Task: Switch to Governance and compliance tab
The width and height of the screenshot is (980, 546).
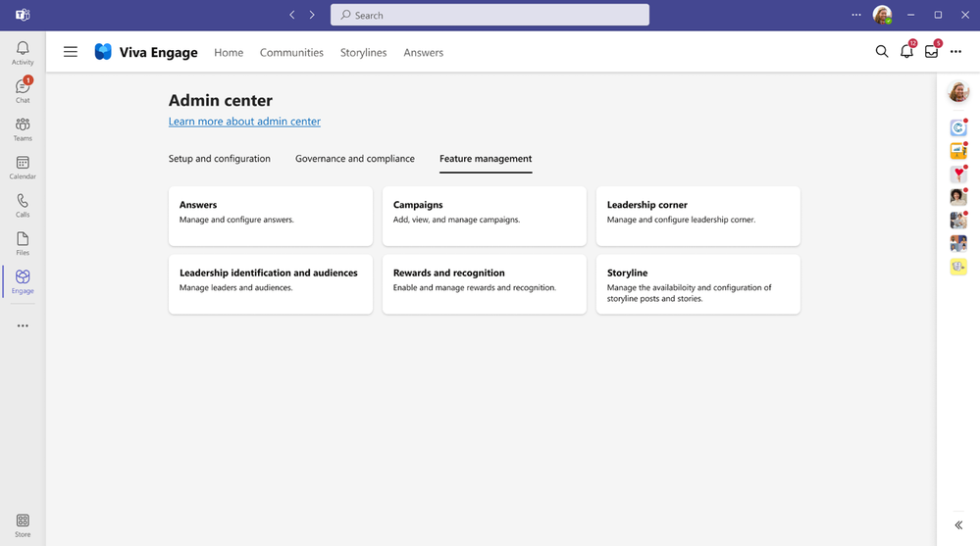Action: click(x=355, y=159)
